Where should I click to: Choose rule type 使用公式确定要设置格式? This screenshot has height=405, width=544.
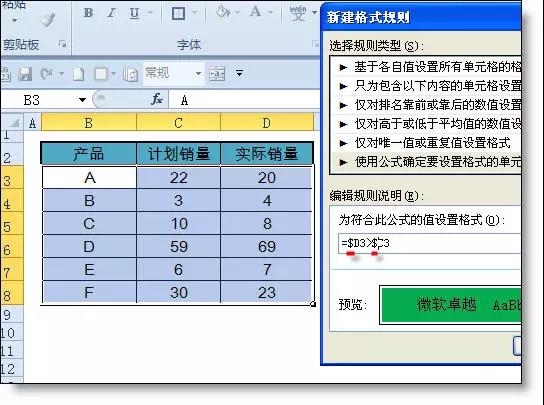(427, 162)
